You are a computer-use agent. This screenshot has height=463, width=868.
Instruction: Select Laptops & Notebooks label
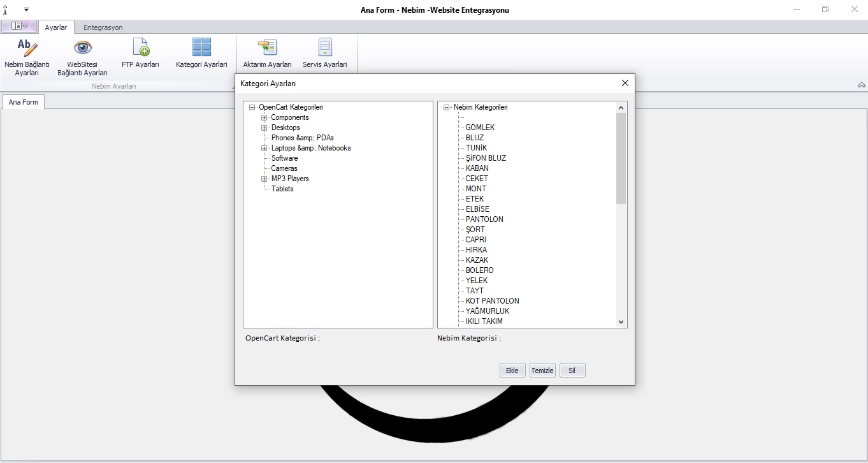(x=311, y=148)
